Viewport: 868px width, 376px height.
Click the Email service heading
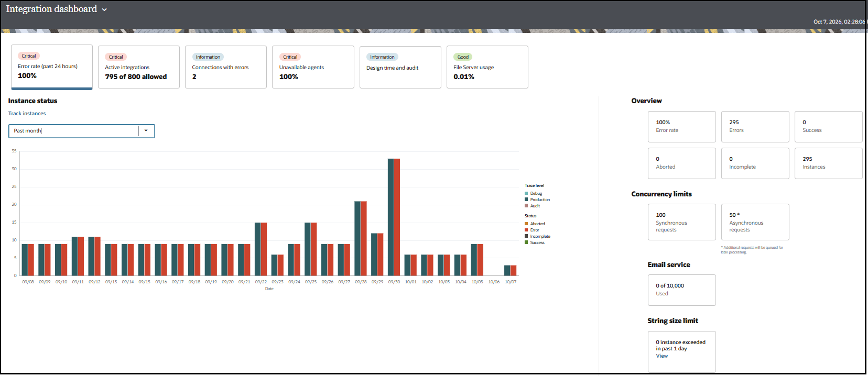(x=669, y=265)
